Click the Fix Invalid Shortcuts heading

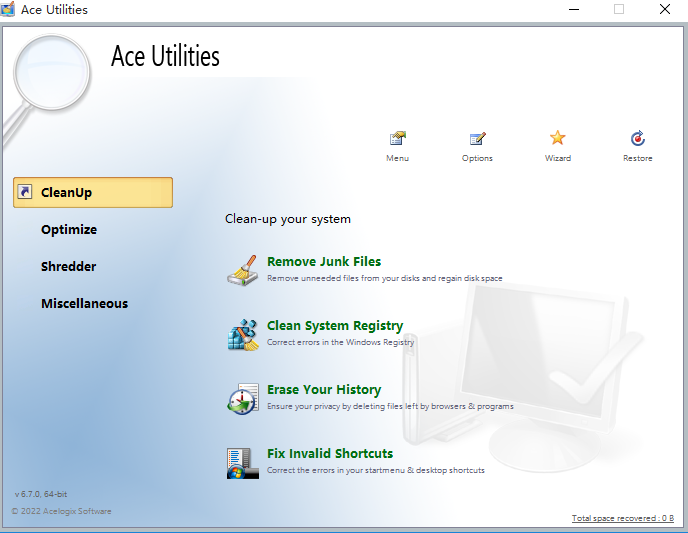coord(330,454)
